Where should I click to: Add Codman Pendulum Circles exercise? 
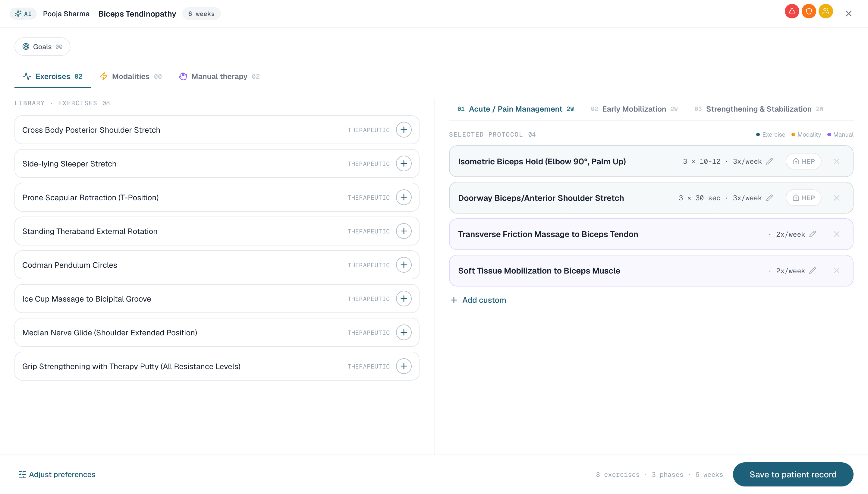(x=404, y=265)
